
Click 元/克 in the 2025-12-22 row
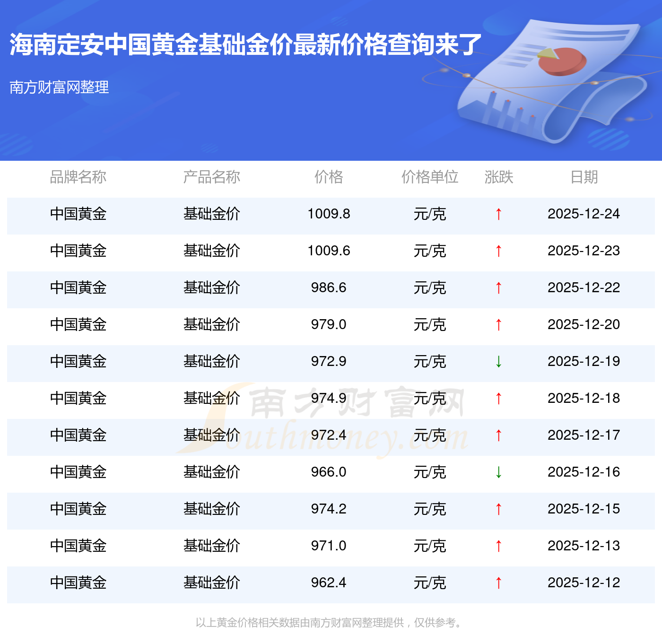click(x=430, y=287)
